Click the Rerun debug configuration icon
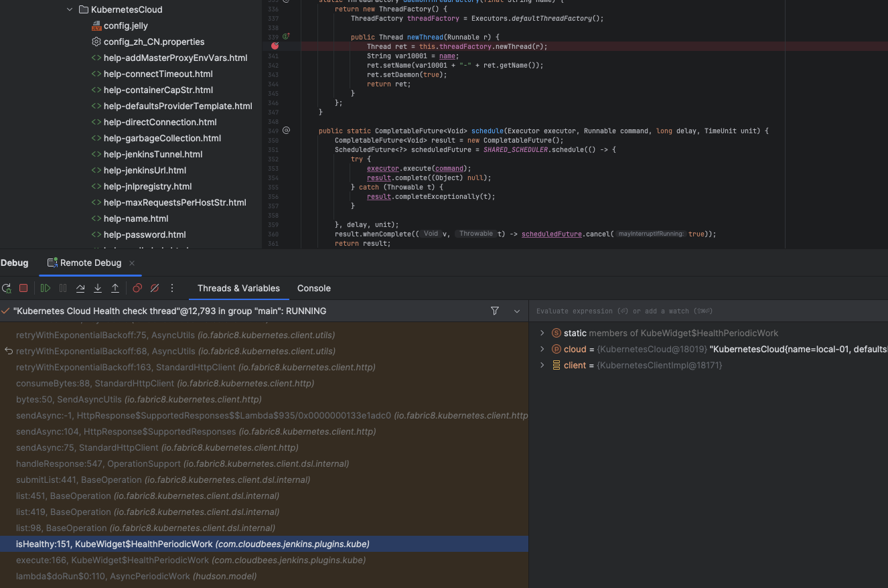 7,288
